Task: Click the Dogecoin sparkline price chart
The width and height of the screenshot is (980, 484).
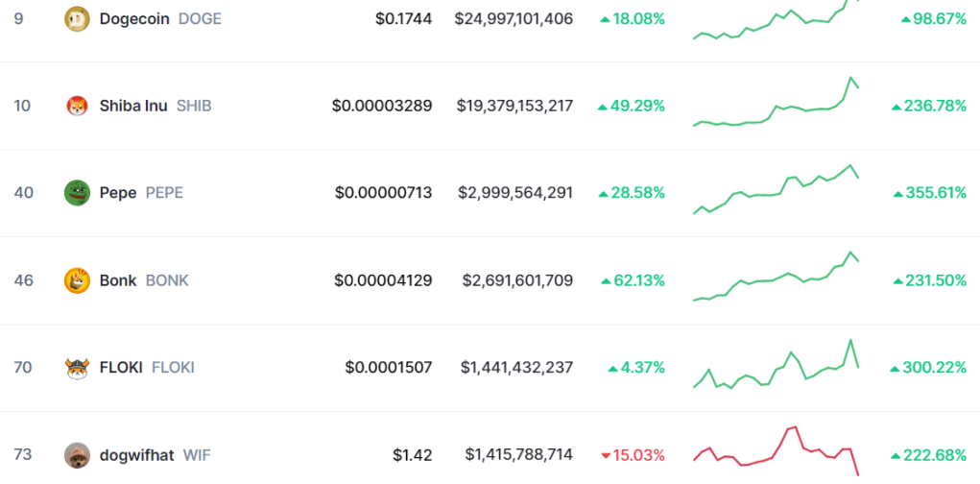Action: (x=776, y=23)
